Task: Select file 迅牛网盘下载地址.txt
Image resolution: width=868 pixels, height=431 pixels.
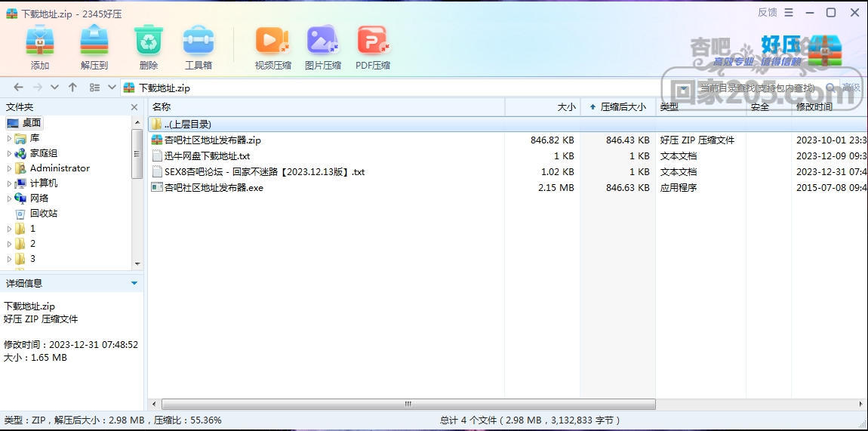Action: (x=207, y=156)
